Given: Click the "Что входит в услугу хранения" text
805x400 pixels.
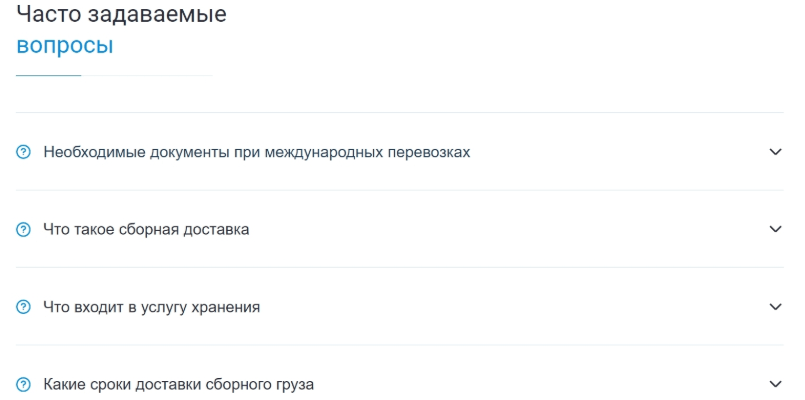Looking at the screenshot, I should click(152, 307).
